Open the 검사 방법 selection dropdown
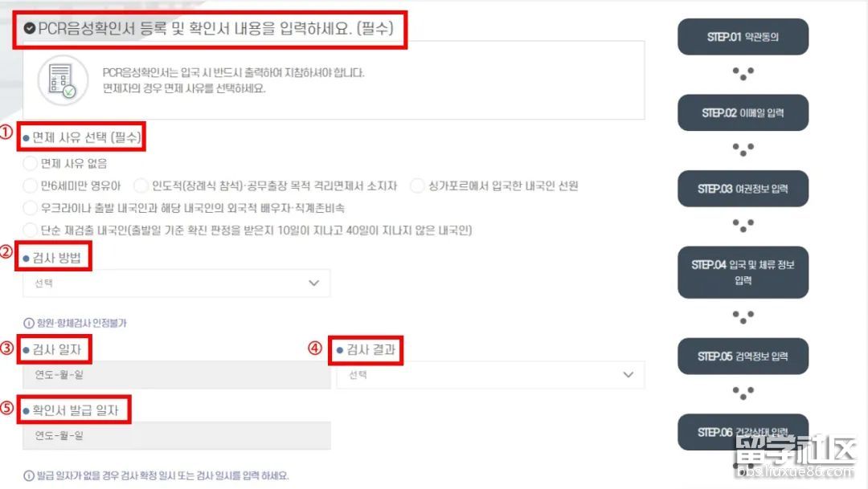 click(x=177, y=283)
